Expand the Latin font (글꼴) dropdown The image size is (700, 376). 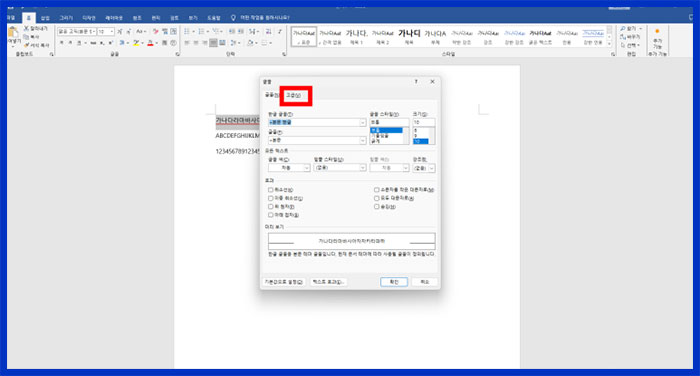(362, 140)
